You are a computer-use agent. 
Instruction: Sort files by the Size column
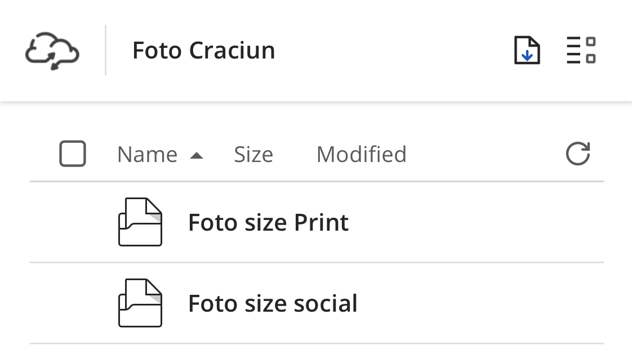click(x=253, y=154)
